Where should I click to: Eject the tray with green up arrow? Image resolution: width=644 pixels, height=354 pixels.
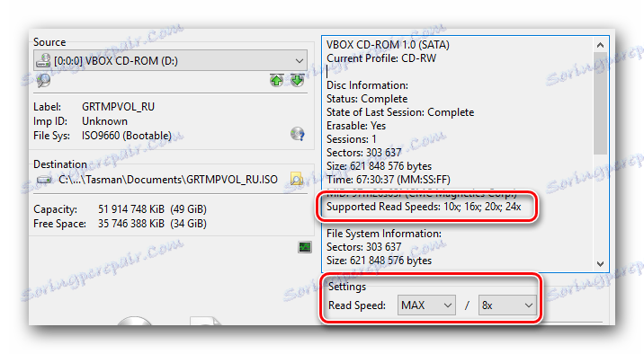(x=276, y=80)
